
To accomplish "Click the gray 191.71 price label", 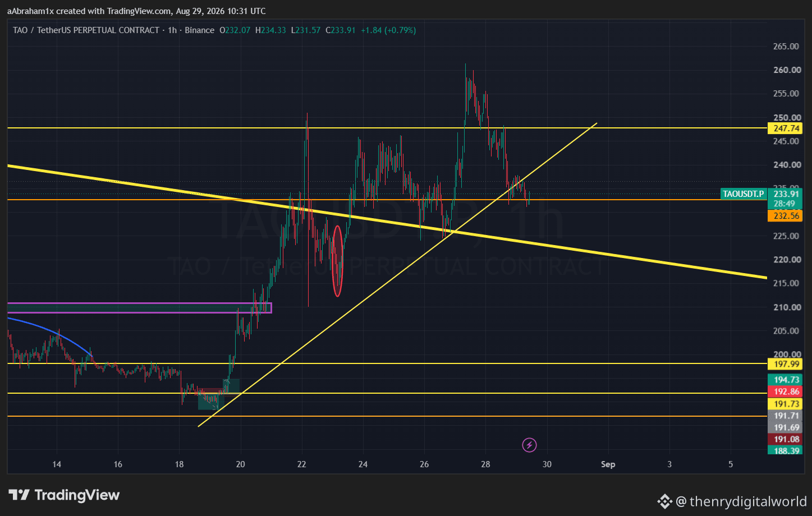I will (x=785, y=416).
